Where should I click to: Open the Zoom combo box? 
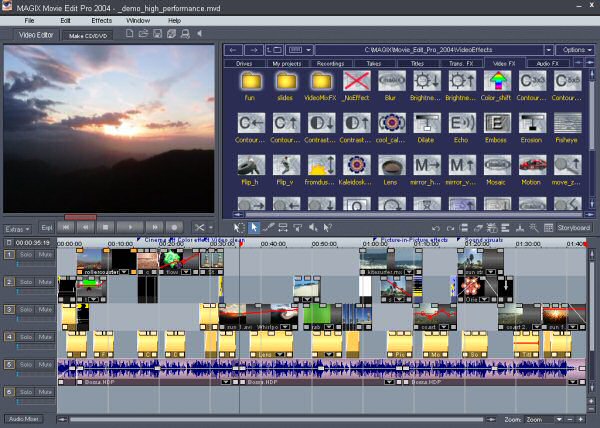pos(543,420)
